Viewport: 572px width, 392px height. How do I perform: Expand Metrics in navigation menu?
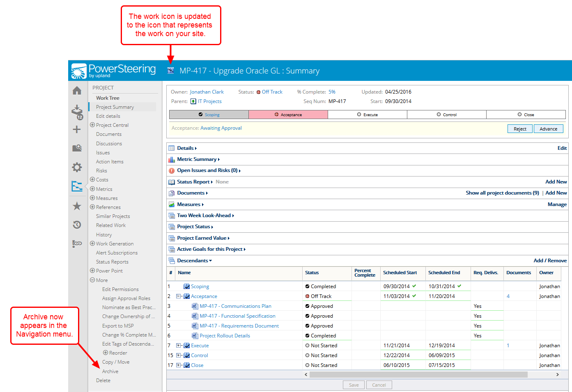pyautogui.click(x=92, y=189)
